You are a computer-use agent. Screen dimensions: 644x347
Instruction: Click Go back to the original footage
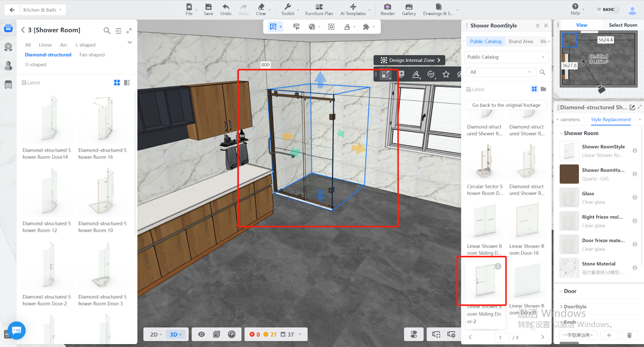(x=506, y=105)
